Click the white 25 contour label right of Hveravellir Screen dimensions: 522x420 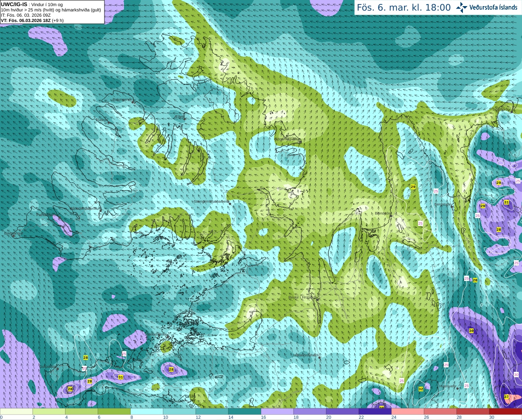pos(467,386)
